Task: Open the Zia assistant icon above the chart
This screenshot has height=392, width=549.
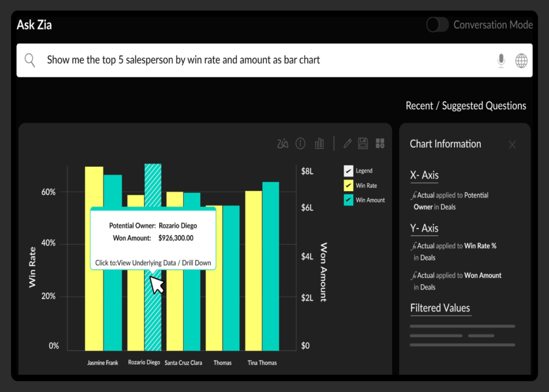Action: pyautogui.click(x=282, y=143)
